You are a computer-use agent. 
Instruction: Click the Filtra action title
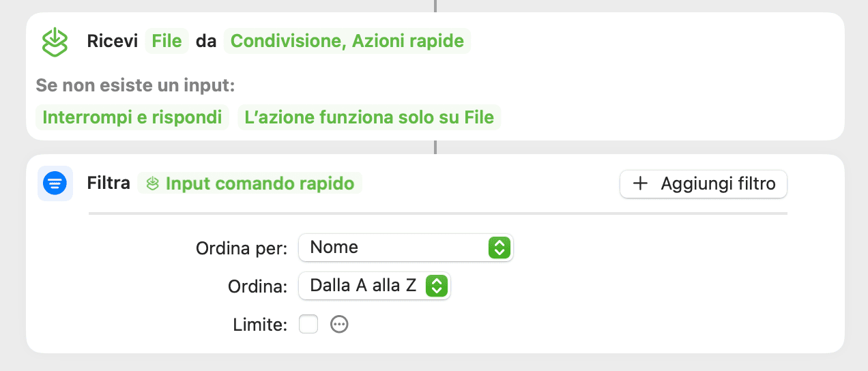(x=108, y=183)
